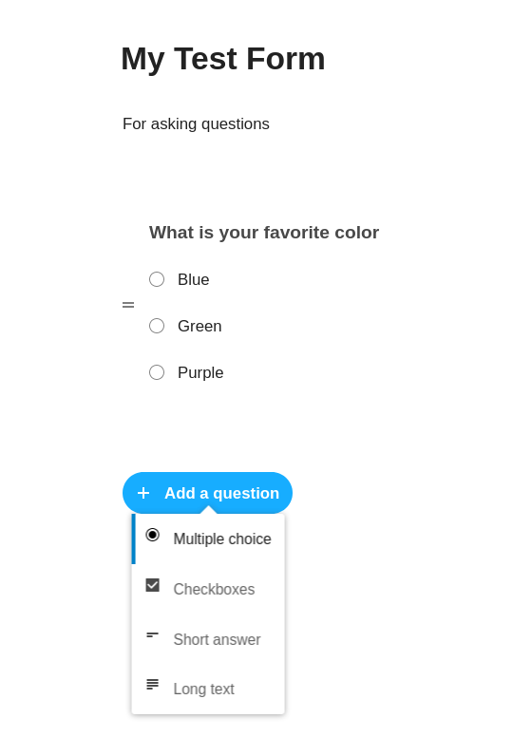Screen dimensions: 532x756
Task: Edit the Blue option label text
Action: 194,279
